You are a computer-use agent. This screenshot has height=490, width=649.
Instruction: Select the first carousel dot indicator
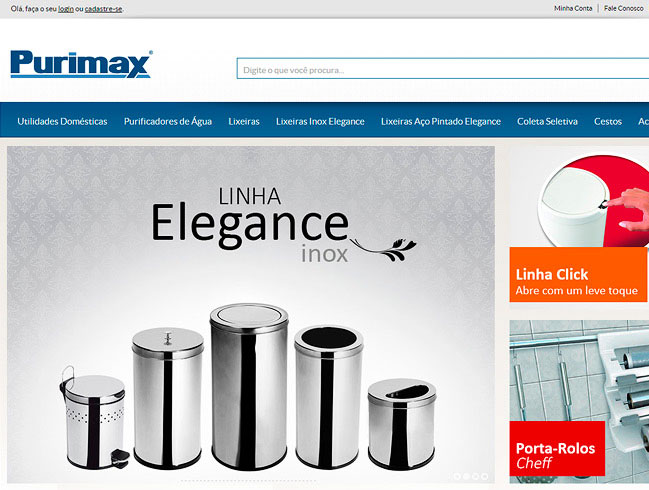coord(457,476)
